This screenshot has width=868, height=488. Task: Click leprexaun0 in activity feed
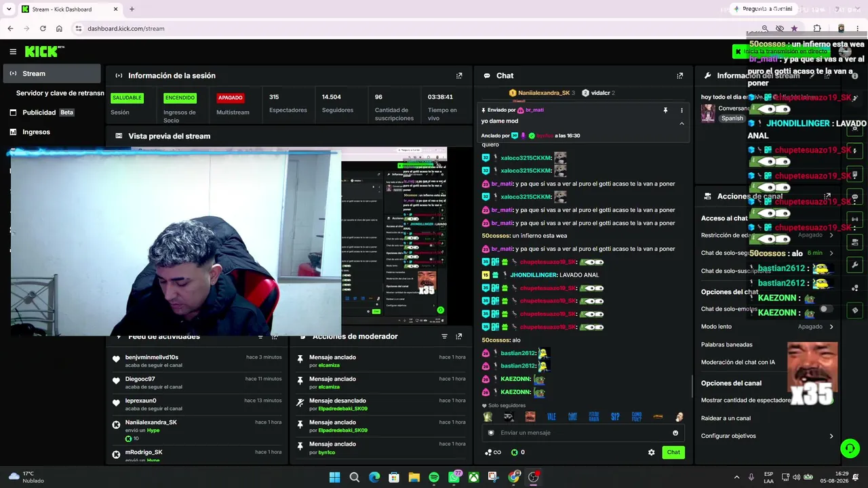(x=141, y=401)
